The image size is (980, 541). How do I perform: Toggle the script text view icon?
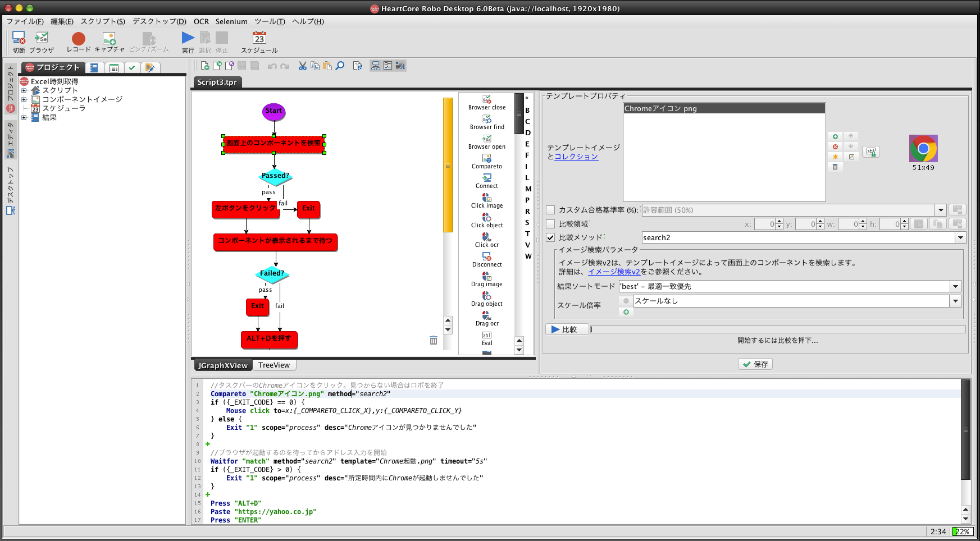pyautogui.click(x=400, y=66)
